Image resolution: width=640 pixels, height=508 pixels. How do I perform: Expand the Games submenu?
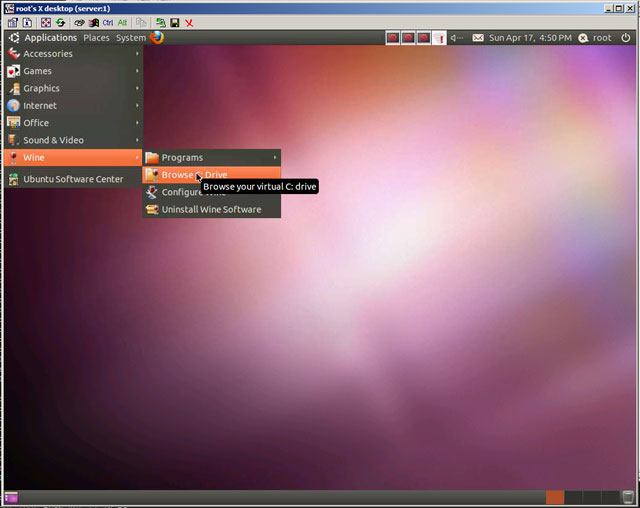pyautogui.click(x=73, y=71)
